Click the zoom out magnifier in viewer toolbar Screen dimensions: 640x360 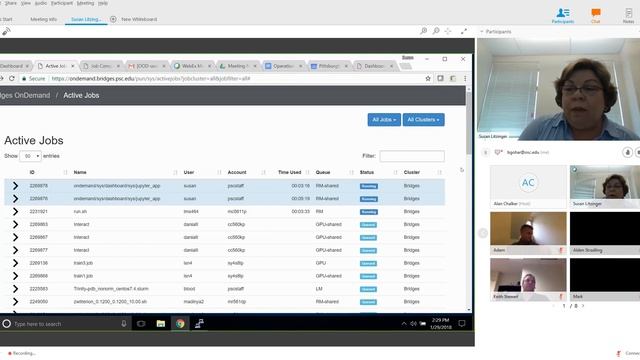click(436, 31)
